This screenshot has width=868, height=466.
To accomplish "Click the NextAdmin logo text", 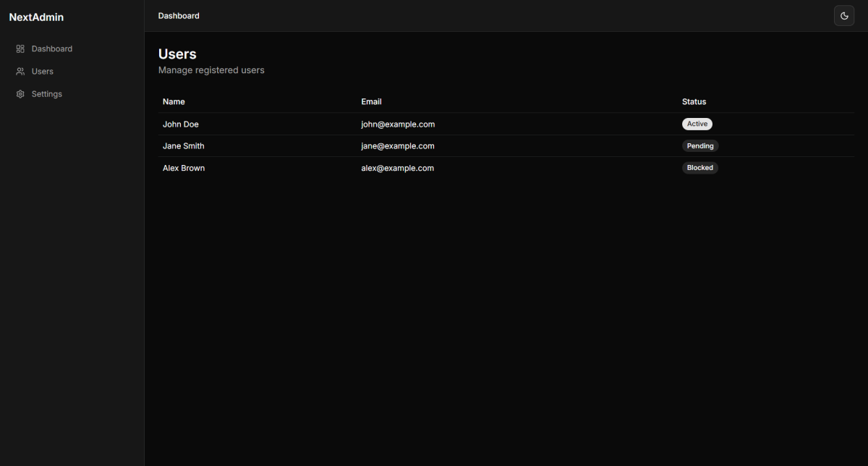I will pos(36,17).
